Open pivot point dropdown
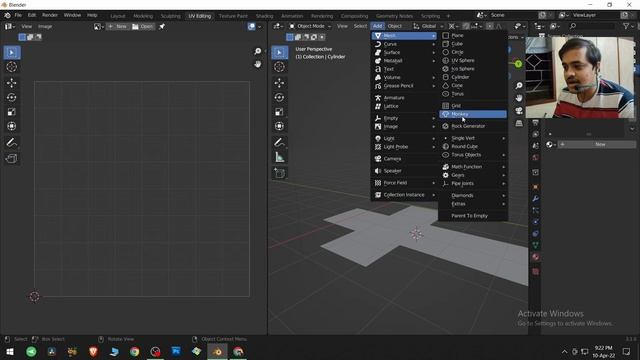The image size is (640, 360). click(x=453, y=26)
